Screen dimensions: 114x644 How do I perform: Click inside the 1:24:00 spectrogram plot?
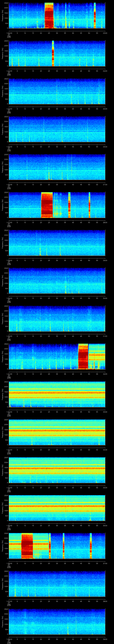(57, 91)
